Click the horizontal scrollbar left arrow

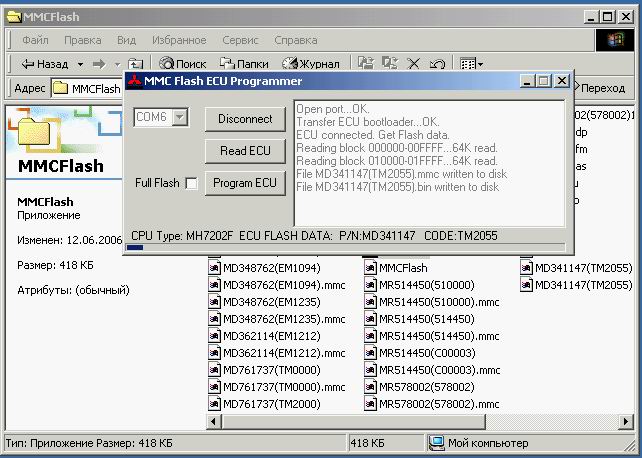click(x=213, y=422)
